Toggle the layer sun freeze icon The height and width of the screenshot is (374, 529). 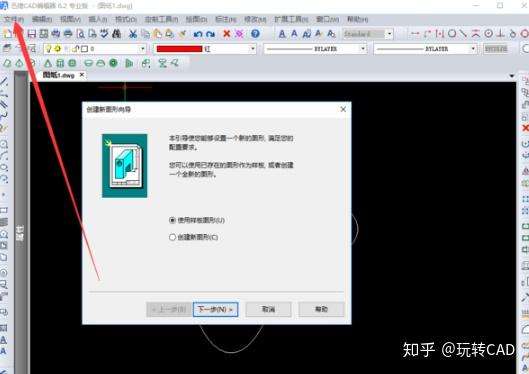(x=58, y=49)
